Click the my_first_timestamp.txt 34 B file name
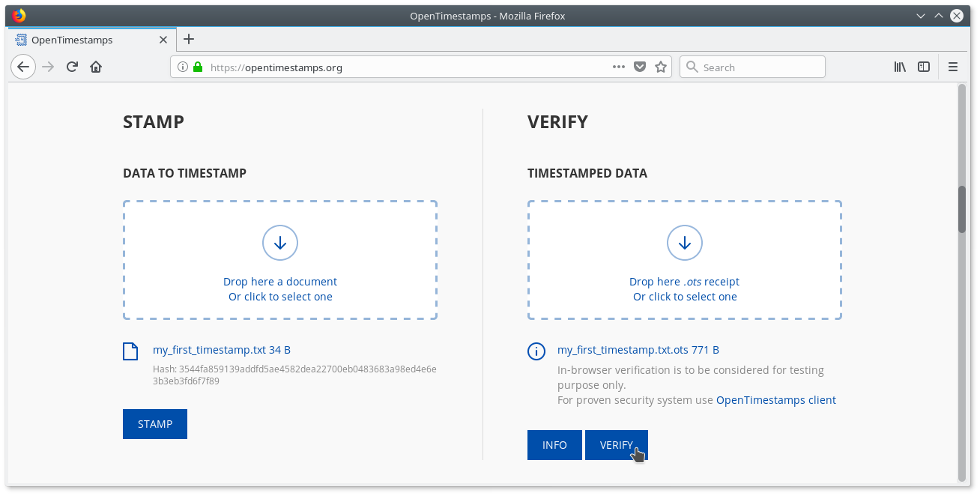The image size is (980, 496). [222, 350]
